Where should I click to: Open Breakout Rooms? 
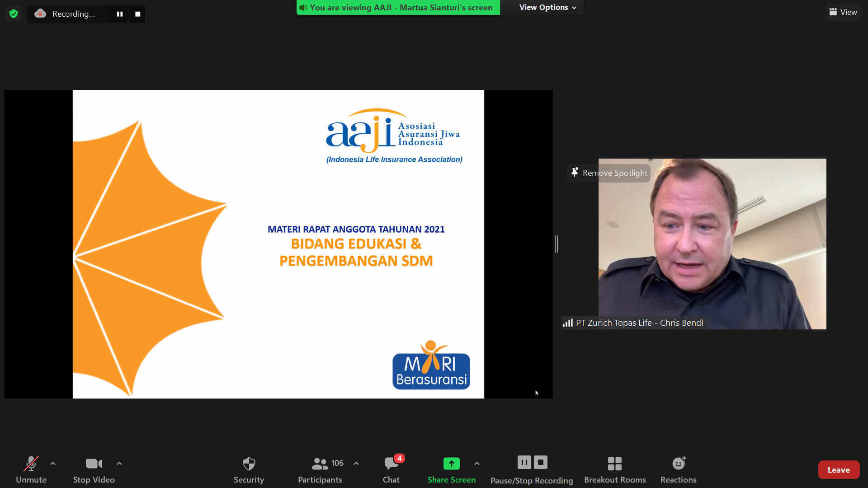(x=615, y=470)
